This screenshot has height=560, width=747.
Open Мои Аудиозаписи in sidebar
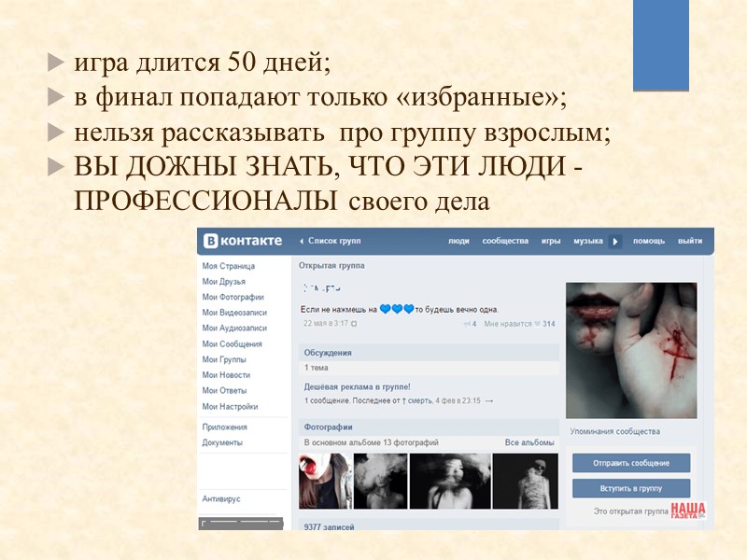coord(234,328)
